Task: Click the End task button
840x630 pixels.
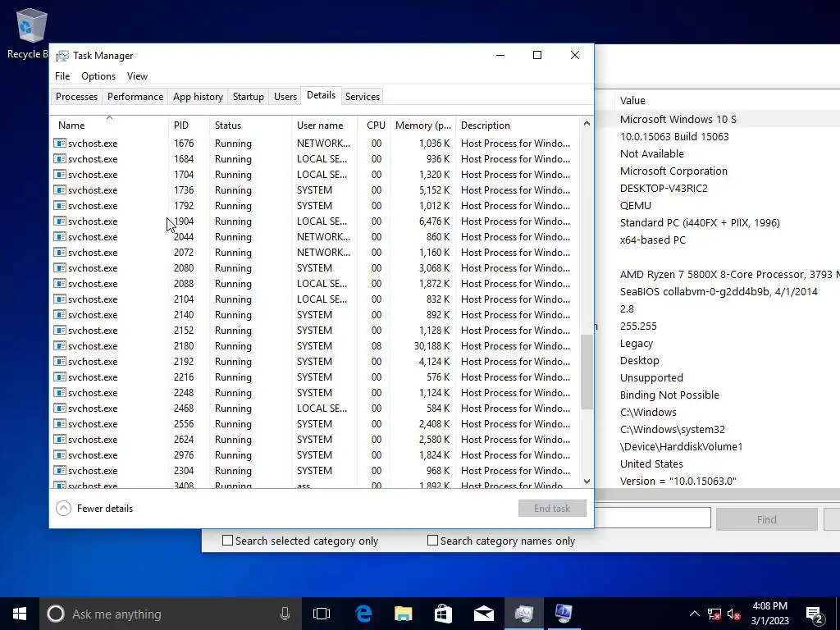Action: 552,509
